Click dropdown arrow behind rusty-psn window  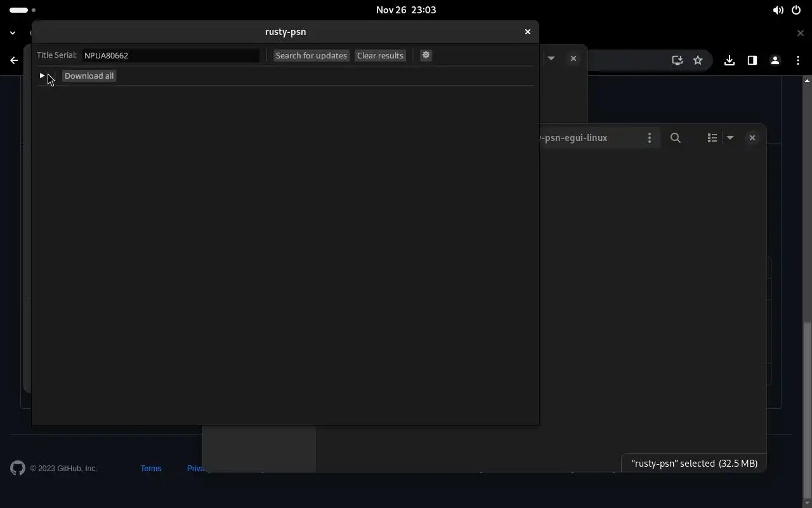[551, 58]
